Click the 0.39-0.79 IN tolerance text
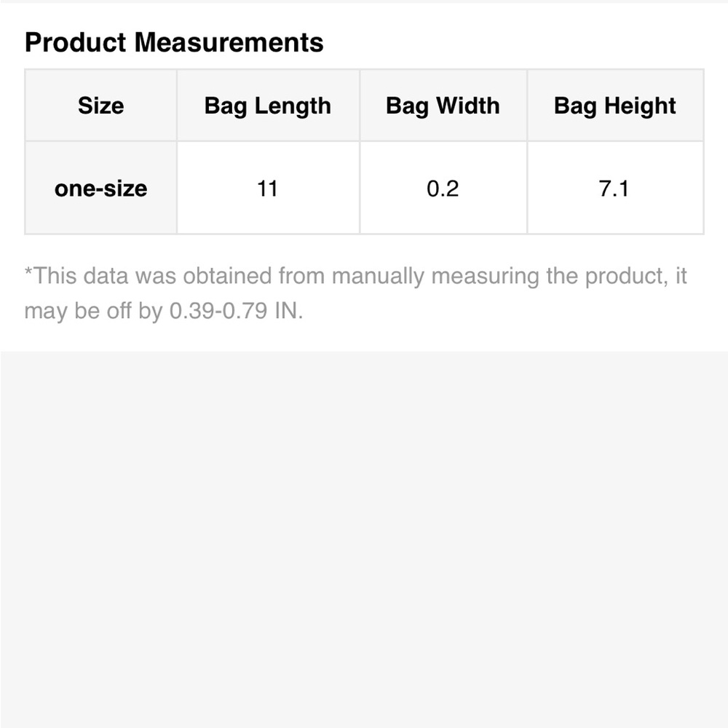This screenshot has width=728, height=728. (236, 311)
